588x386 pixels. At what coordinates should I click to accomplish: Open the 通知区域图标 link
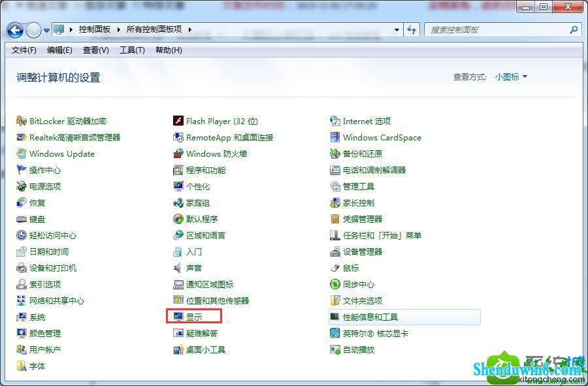(210, 285)
